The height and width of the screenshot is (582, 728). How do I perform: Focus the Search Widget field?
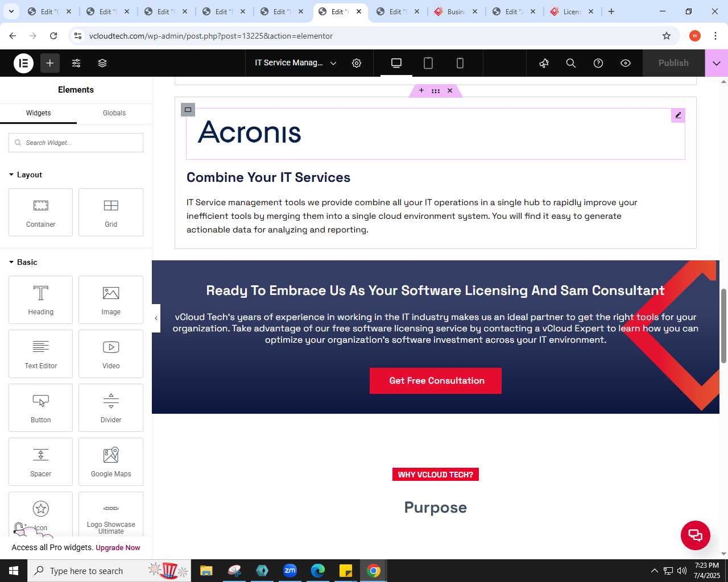pyautogui.click(x=76, y=143)
